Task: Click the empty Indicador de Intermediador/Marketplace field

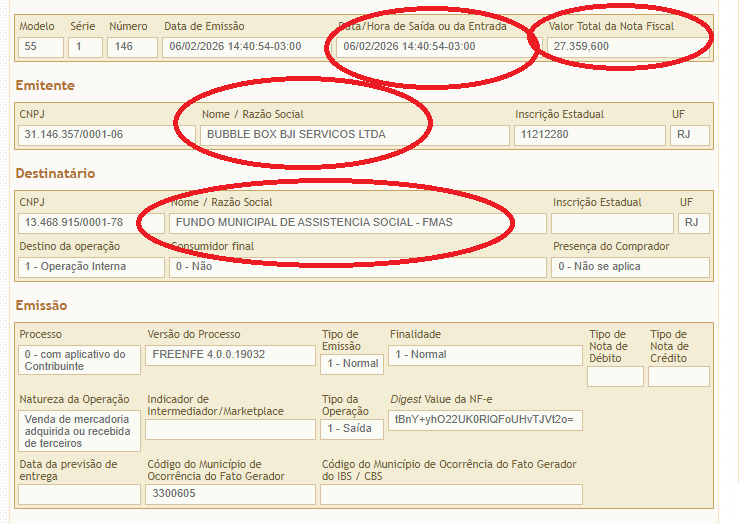Action: 230,430
